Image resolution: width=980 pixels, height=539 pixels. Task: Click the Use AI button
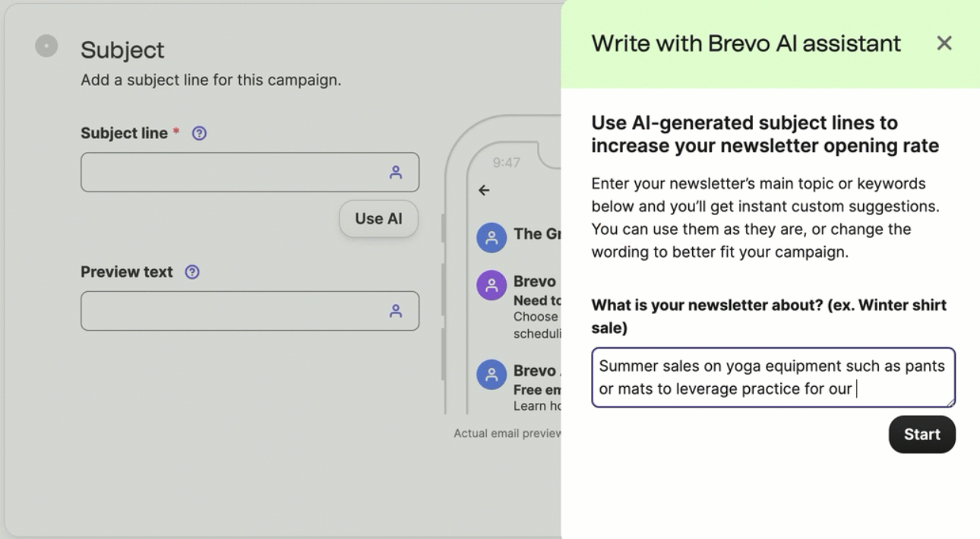point(378,219)
